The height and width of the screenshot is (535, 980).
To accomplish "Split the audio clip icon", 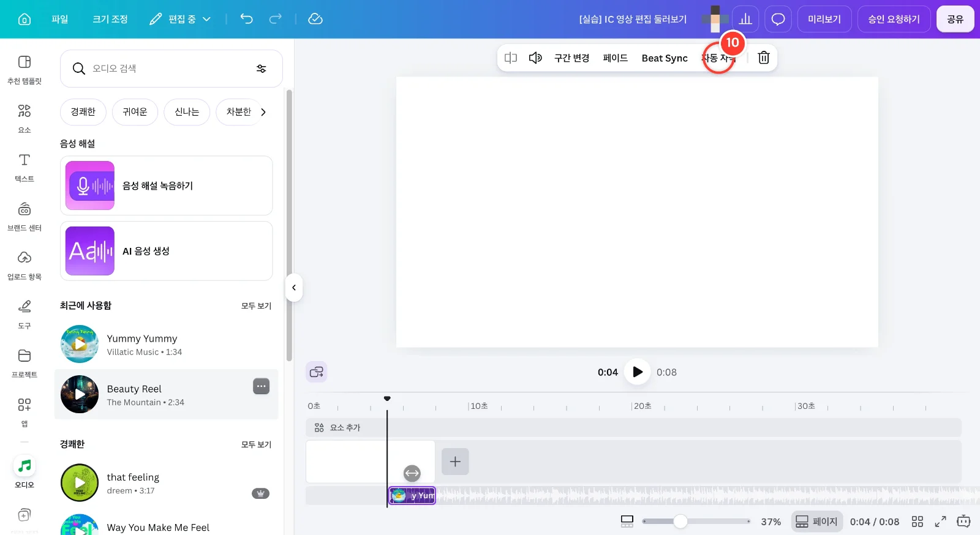I will (x=511, y=58).
